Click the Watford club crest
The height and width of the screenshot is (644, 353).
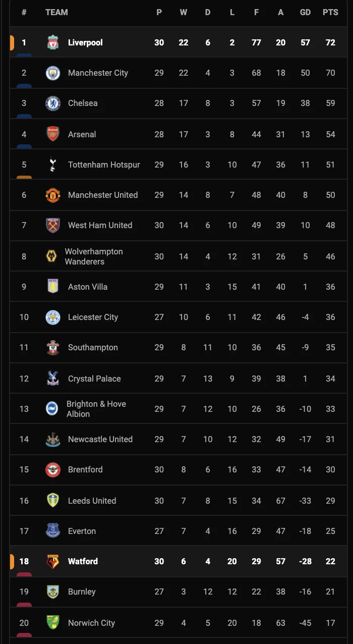pos(53,561)
